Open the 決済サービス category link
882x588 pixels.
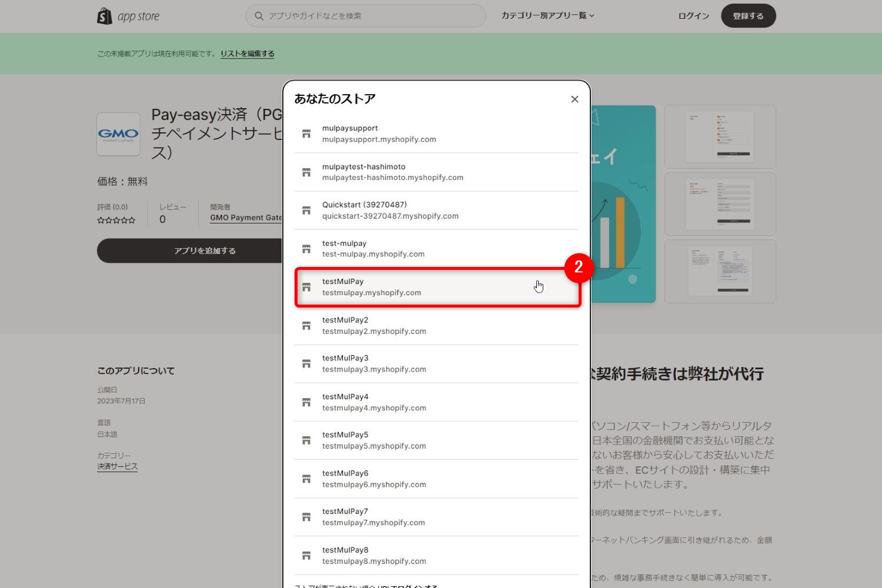117,466
